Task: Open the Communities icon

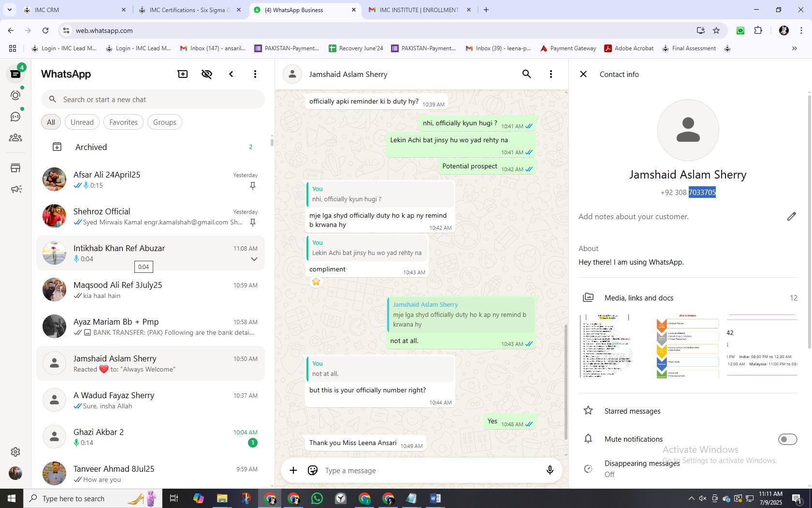Action: tap(15, 138)
